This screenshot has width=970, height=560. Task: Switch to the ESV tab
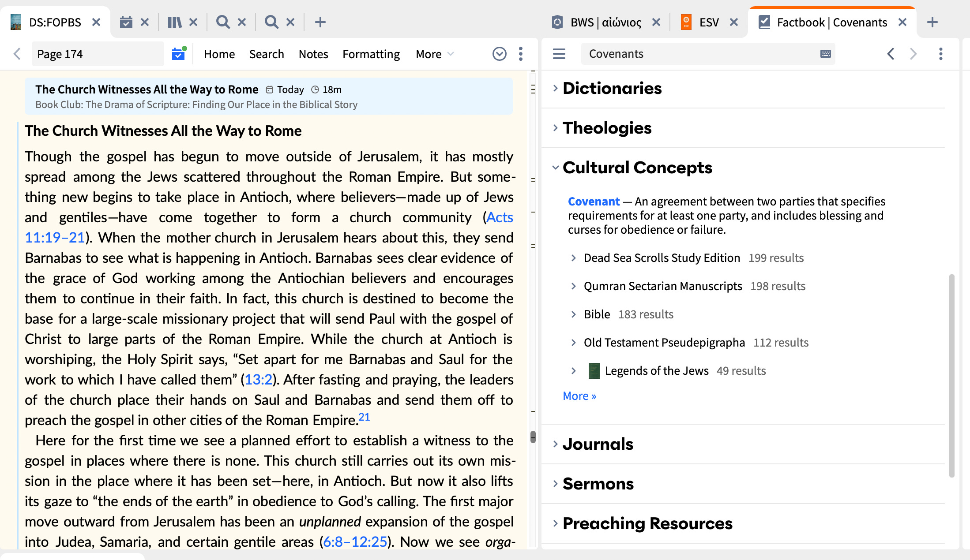coord(700,22)
